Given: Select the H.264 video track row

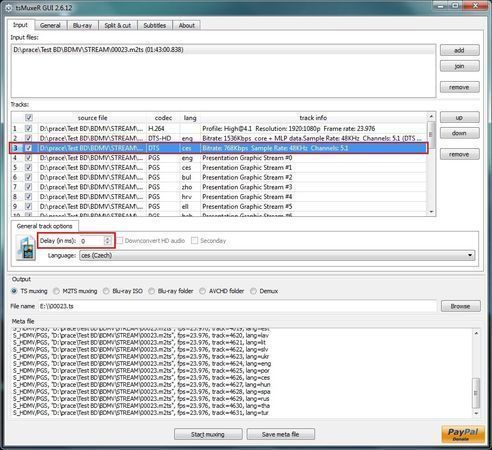Looking at the screenshot, I should coord(219,128).
